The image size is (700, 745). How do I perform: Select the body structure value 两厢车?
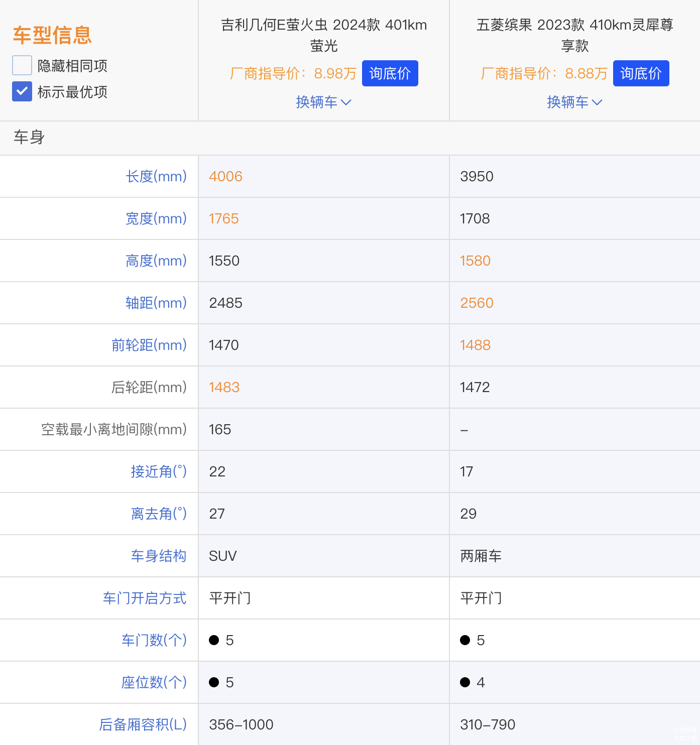[481, 556]
